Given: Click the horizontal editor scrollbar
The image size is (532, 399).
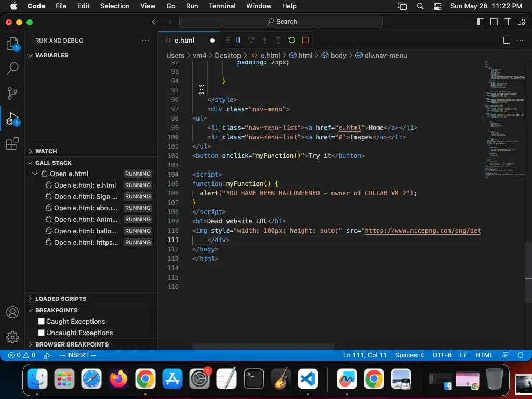Looking at the screenshot, I should tap(263, 347).
